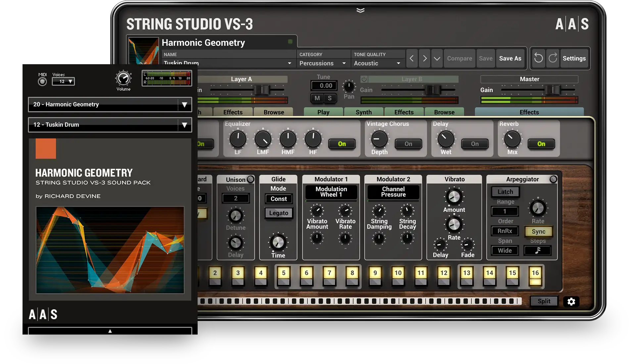
Task: Expand the 12 - Tuskin Drum preset dropdown
Action: (110, 125)
